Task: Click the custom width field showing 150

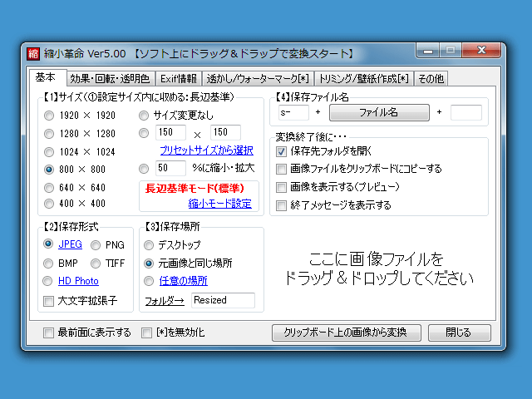Action: [170, 132]
